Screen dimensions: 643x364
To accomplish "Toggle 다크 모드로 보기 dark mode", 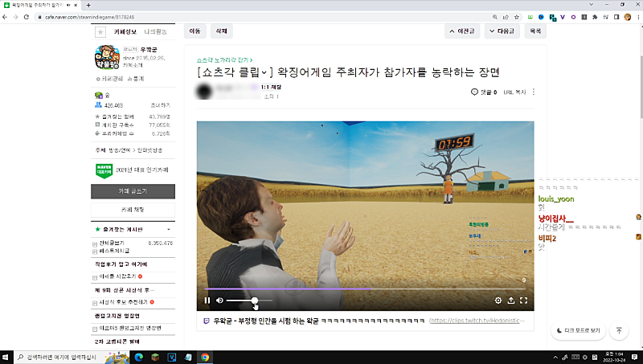I will [x=576, y=330].
